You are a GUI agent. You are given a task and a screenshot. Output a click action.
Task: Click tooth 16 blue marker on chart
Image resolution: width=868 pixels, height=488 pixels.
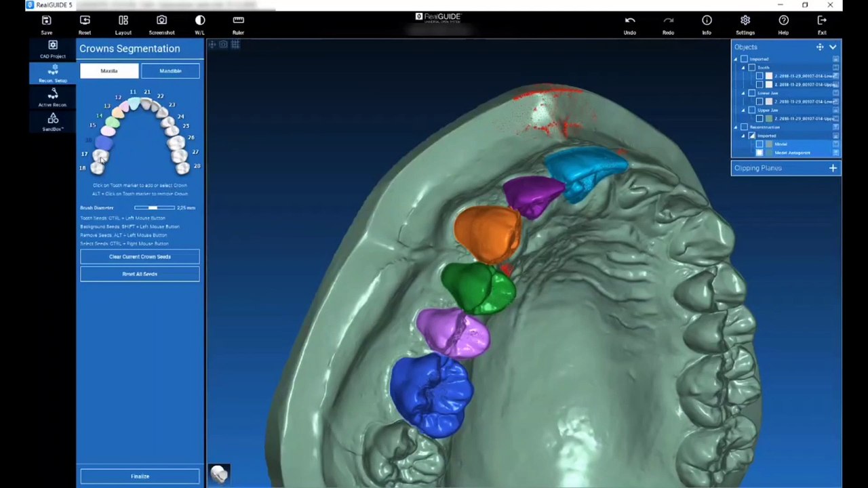(x=104, y=143)
